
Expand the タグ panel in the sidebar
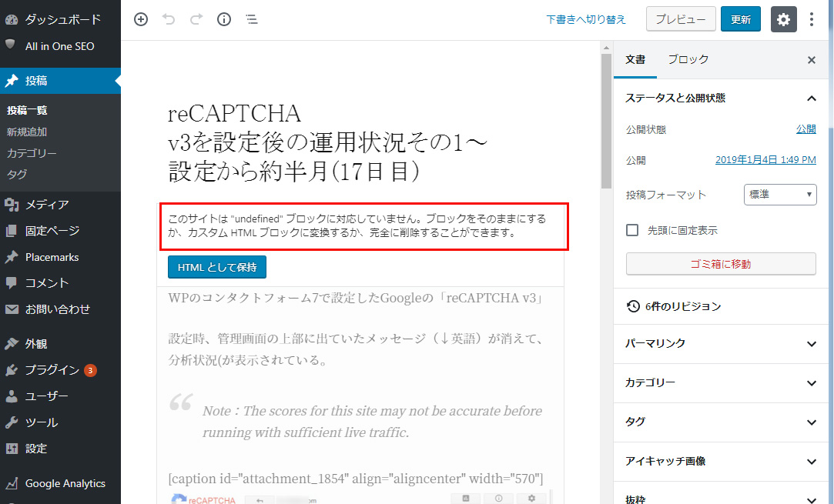tap(721, 422)
